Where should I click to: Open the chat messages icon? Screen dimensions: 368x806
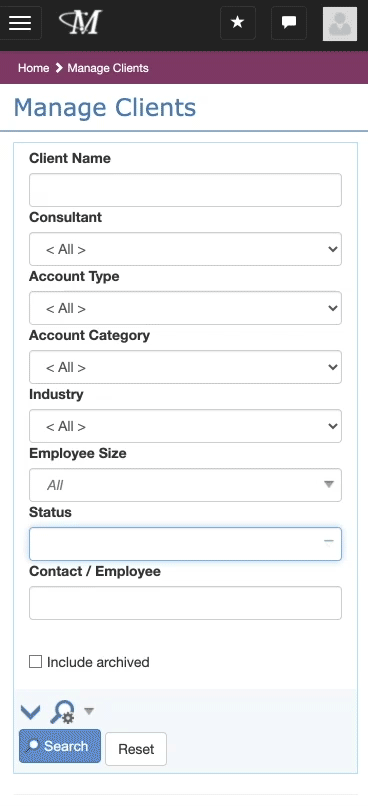[x=289, y=23]
